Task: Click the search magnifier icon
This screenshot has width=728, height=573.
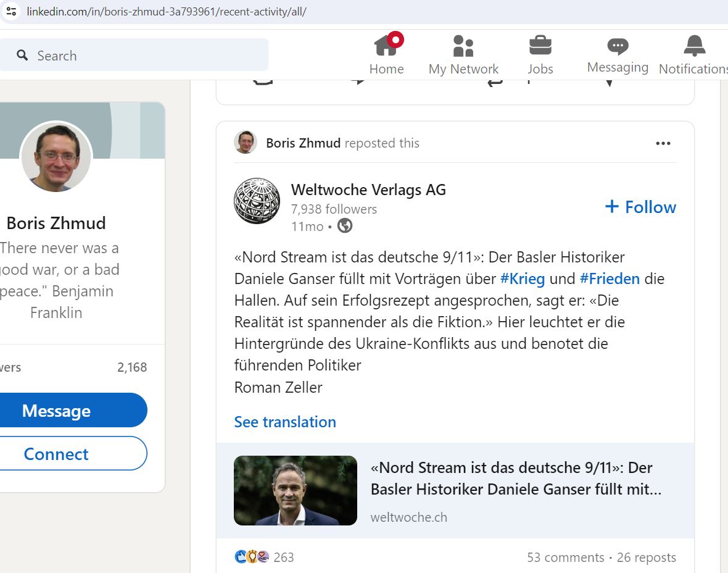Action: point(22,56)
